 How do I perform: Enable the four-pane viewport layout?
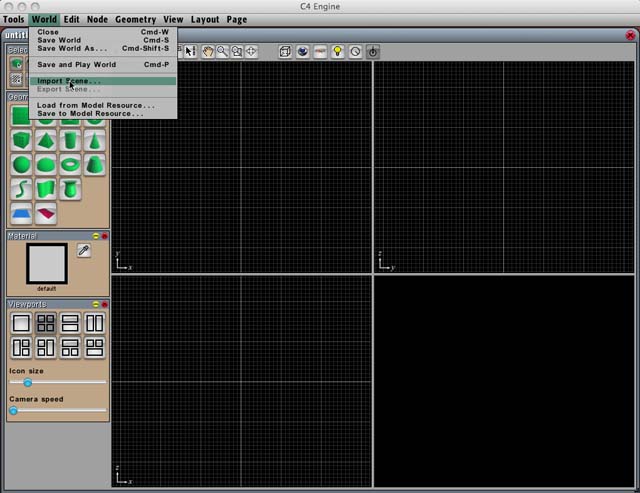tap(45, 322)
